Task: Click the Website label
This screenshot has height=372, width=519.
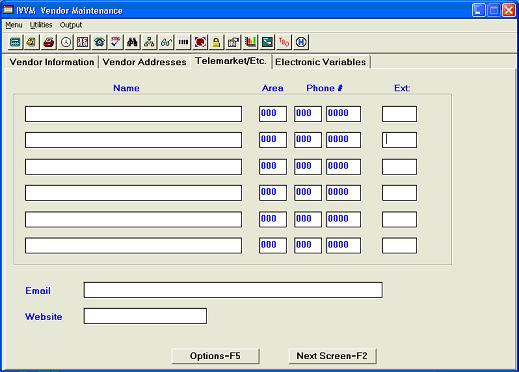Action: (44, 317)
